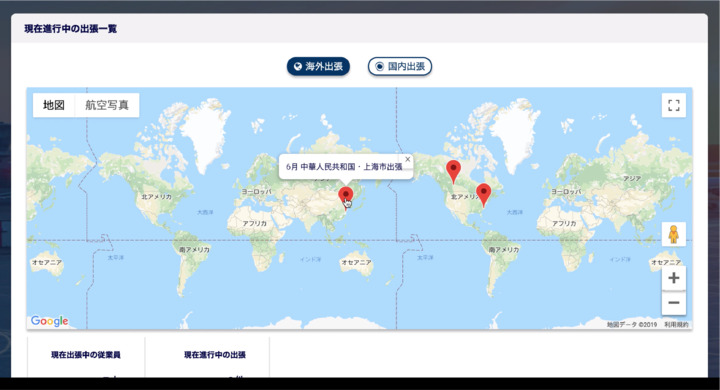The image size is (720, 390).
Task: Toggle fullscreen map view icon
Action: (674, 105)
